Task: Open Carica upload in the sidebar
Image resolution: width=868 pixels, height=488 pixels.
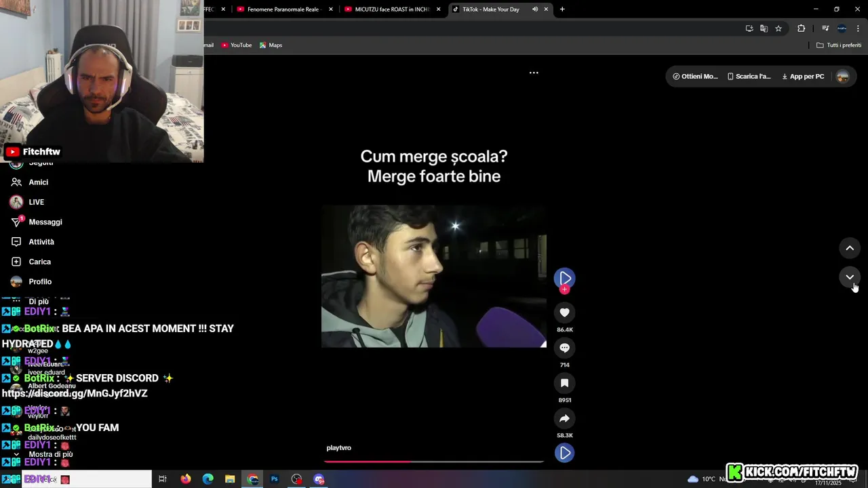Action: pyautogui.click(x=39, y=262)
